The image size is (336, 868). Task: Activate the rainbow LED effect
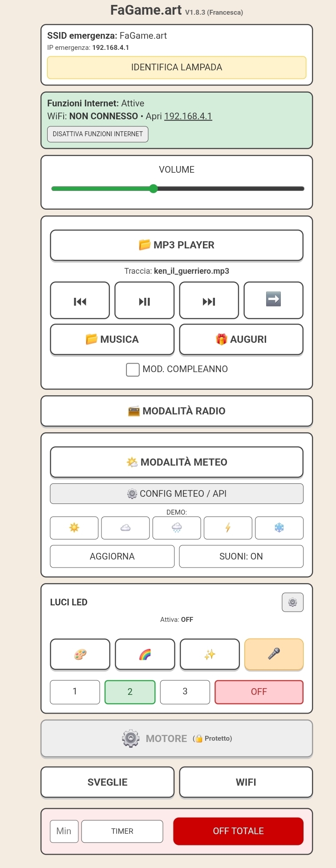pos(145,654)
